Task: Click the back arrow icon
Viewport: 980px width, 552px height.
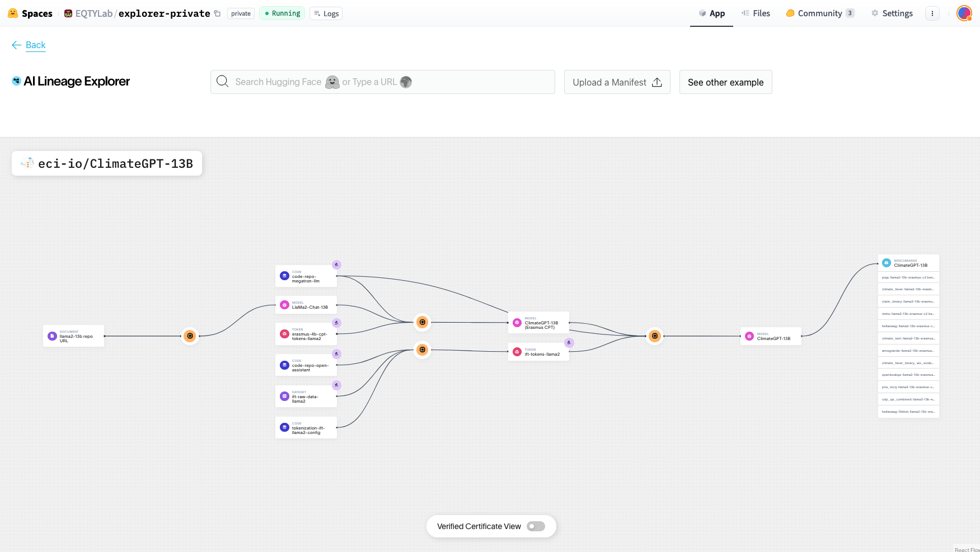Action: click(x=17, y=45)
